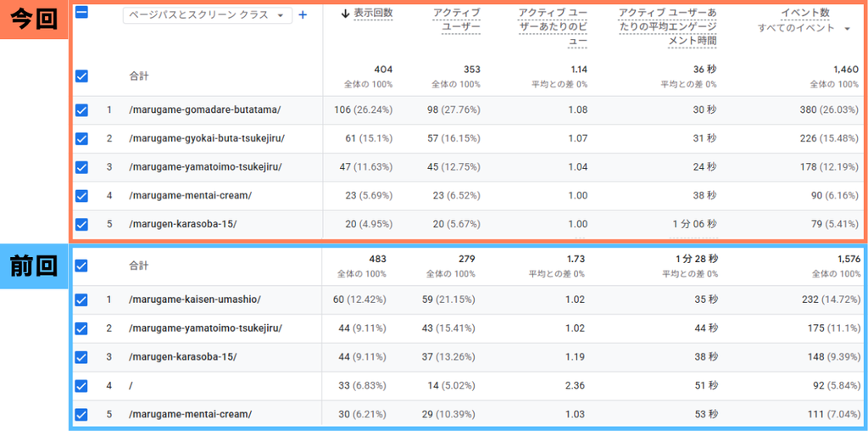Uncheck the /marugame-gomadare-butatama/ row checkbox
Viewport: 868px width, 431px height.
(81, 110)
